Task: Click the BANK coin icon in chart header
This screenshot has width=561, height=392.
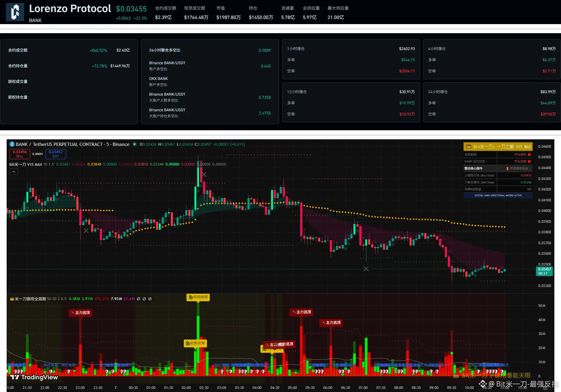Action: (12, 144)
